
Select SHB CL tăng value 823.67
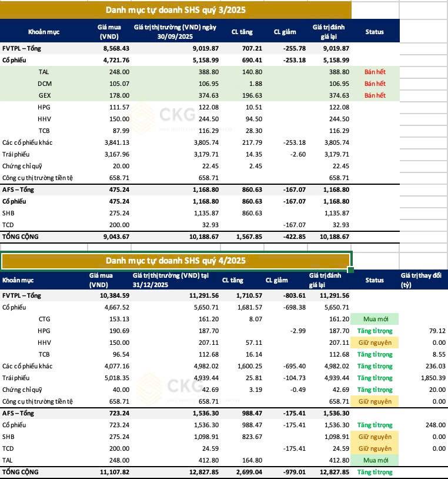[252, 437]
